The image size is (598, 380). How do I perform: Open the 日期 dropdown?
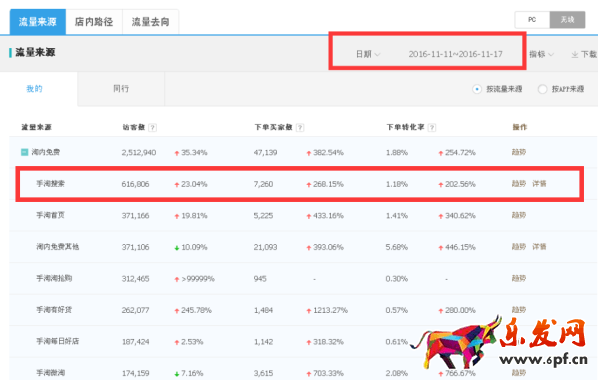click(x=368, y=54)
